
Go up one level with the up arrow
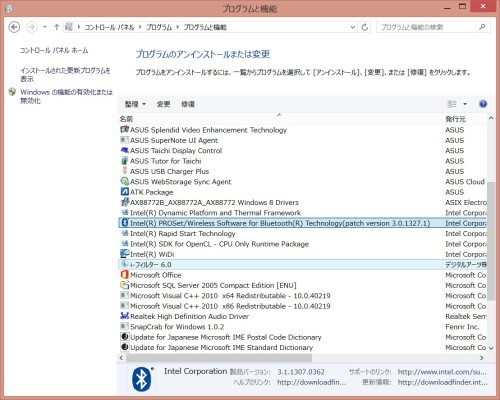[56, 27]
